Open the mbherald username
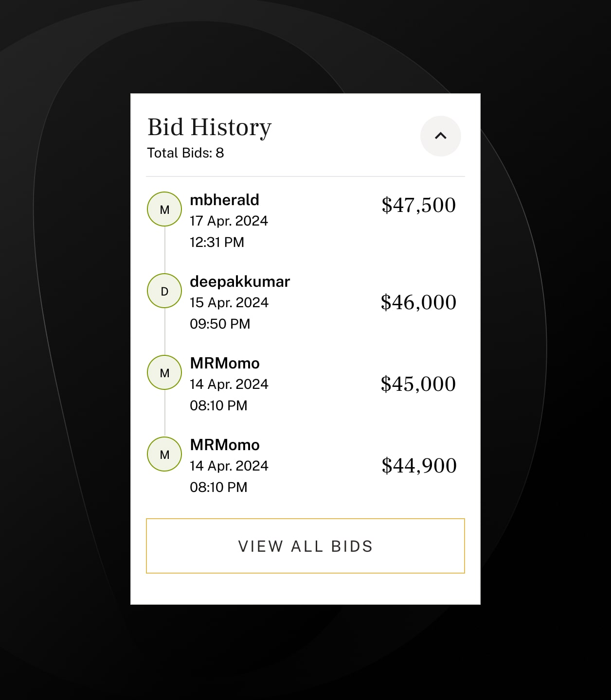 (224, 200)
